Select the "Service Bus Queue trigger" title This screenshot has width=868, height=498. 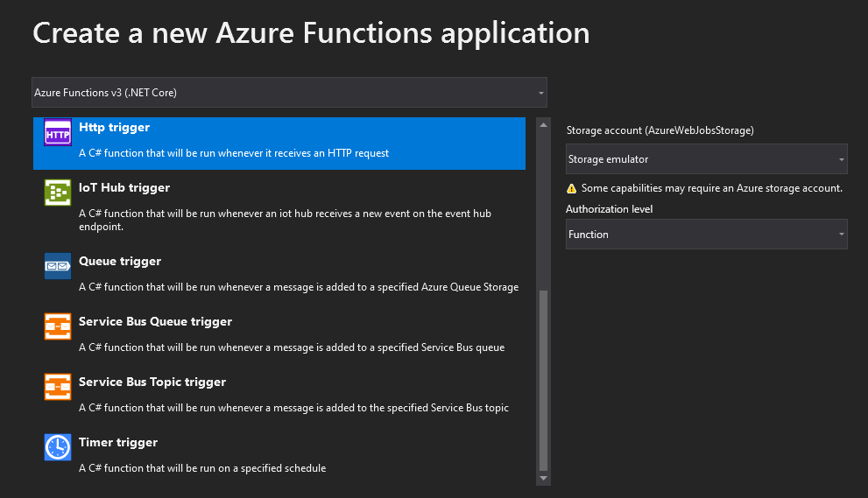point(155,321)
